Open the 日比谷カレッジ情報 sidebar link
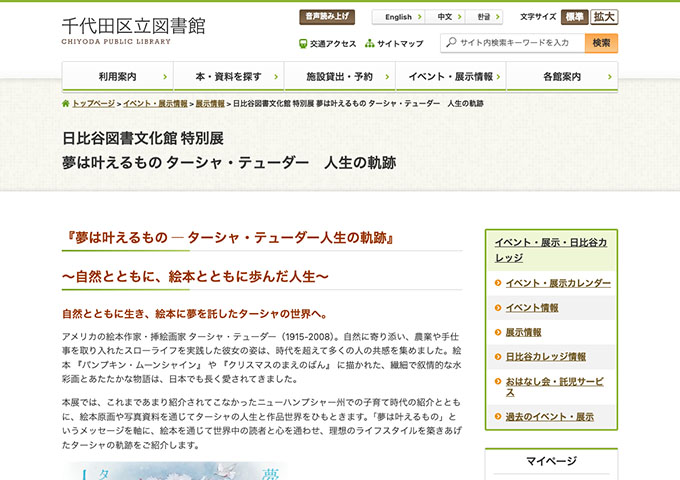This screenshot has height=480, width=680. [x=546, y=357]
